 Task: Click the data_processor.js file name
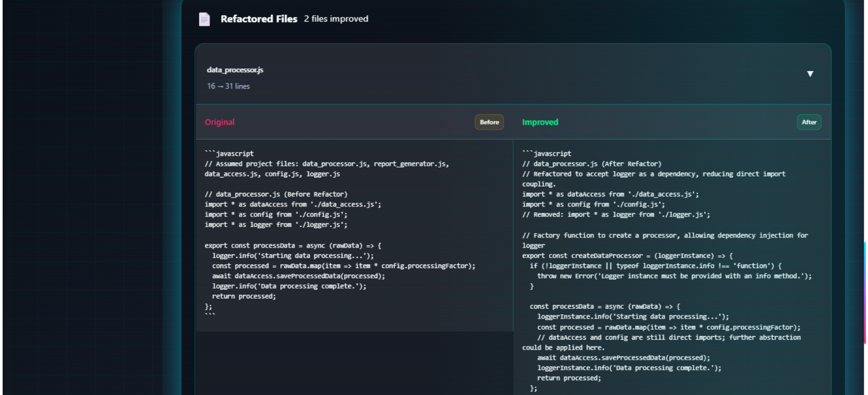(x=235, y=70)
